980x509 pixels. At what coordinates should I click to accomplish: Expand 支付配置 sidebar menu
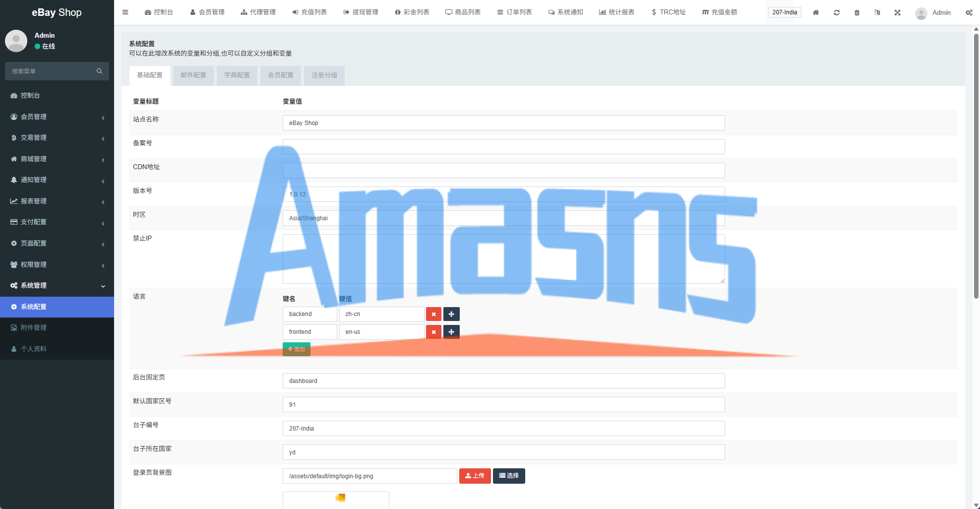(x=57, y=222)
